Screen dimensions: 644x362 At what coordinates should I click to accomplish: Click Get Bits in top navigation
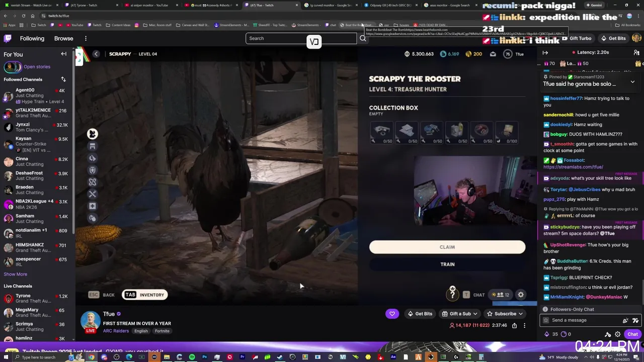pyautogui.click(x=613, y=38)
